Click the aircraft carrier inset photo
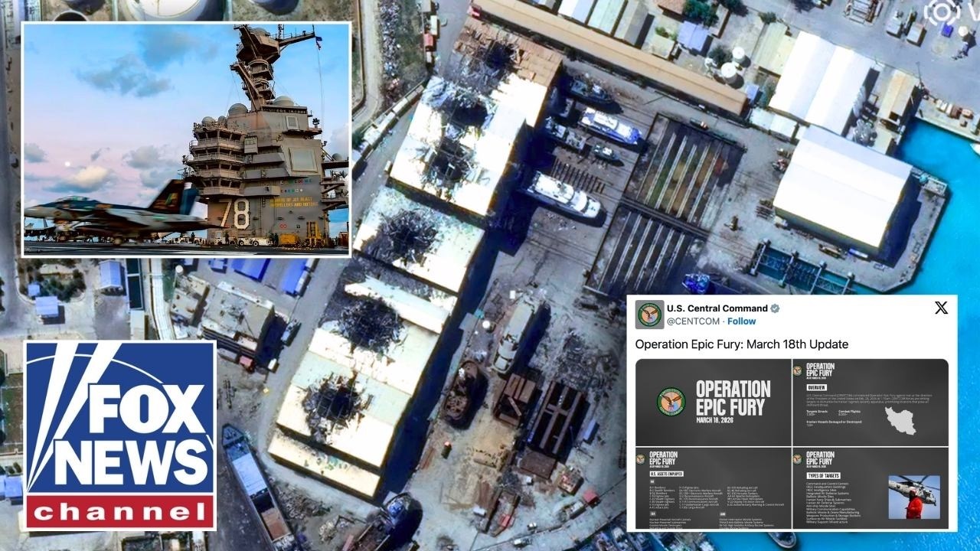 click(186, 139)
